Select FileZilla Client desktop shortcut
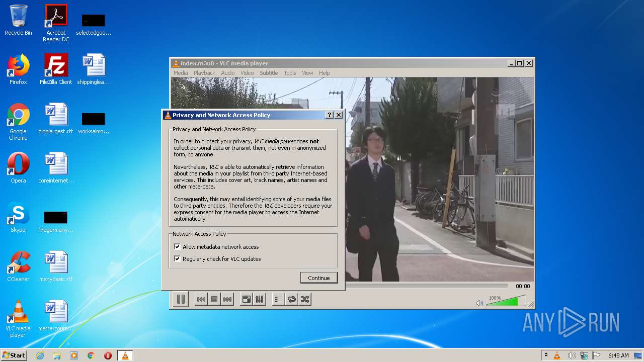Screen dimensions: 644x362 tap(56, 69)
